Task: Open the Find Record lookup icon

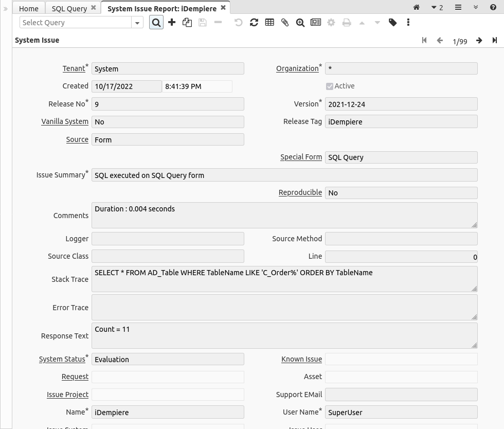Action: pyautogui.click(x=156, y=23)
